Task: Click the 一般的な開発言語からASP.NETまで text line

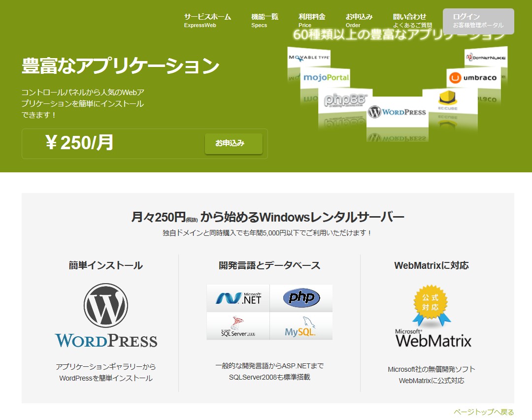Action: click(x=270, y=366)
